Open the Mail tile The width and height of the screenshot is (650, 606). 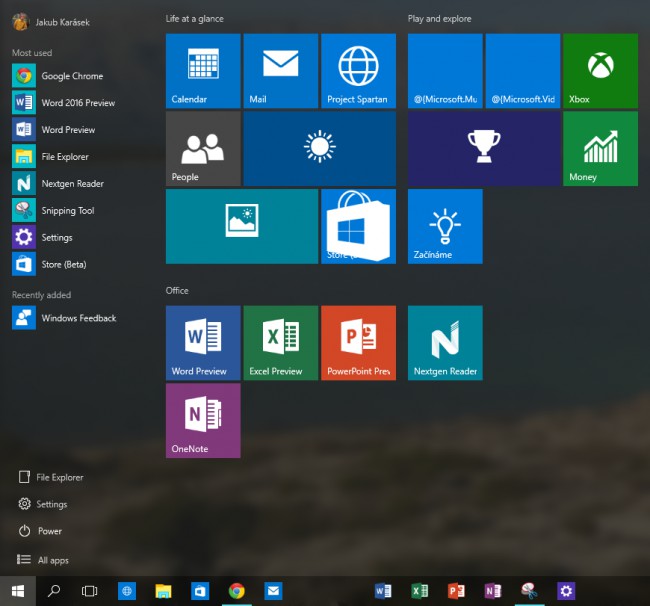[281, 71]
